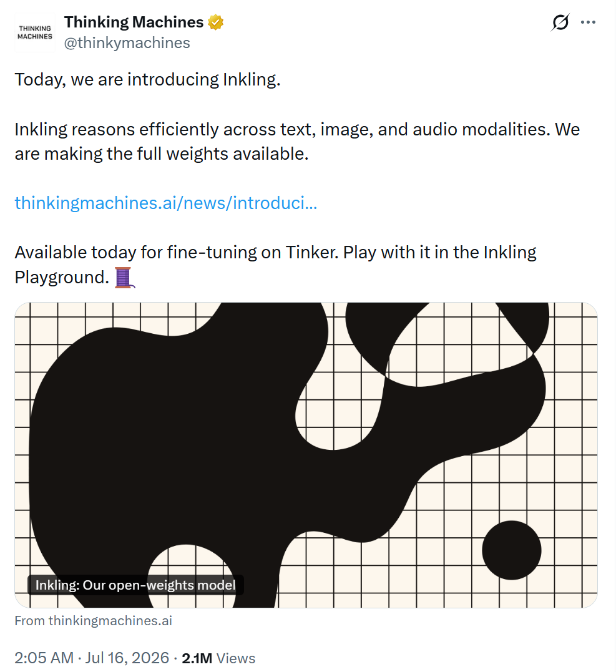
Task: Click the "Views" label
Action: (x=236, y=658)
